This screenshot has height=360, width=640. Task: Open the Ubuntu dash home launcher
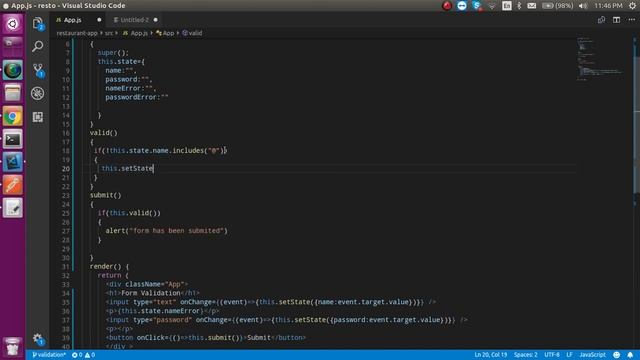13,24
